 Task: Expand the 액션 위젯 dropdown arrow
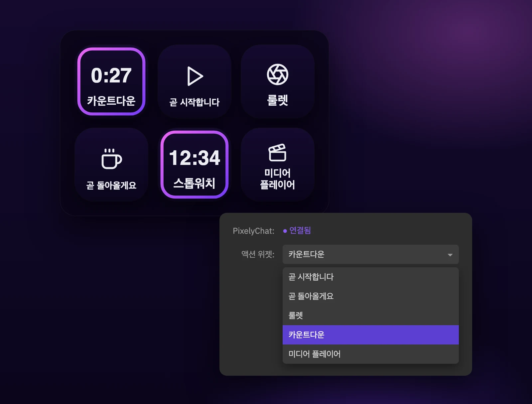pos(450,255)
